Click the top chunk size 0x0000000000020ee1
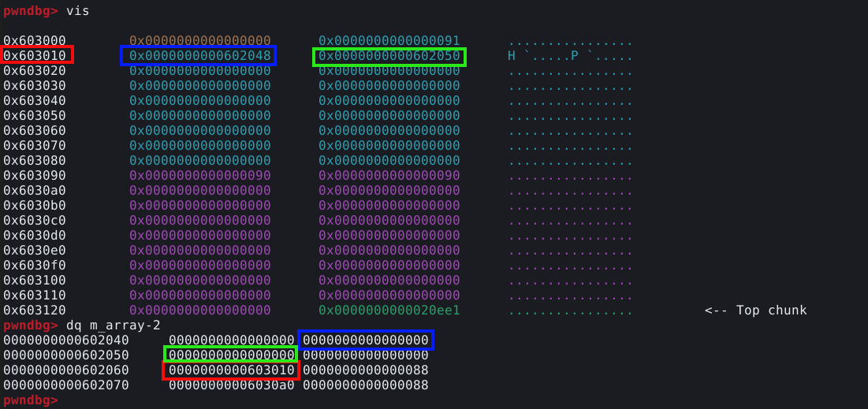The width and height of the screenshot is (868, 409). (x=389, y=310)
